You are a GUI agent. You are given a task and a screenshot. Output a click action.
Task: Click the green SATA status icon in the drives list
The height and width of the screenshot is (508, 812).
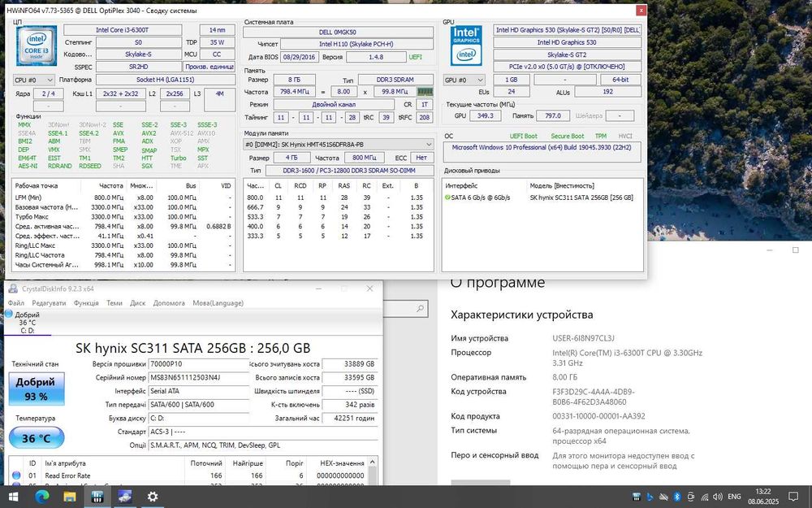coord(447,198)
